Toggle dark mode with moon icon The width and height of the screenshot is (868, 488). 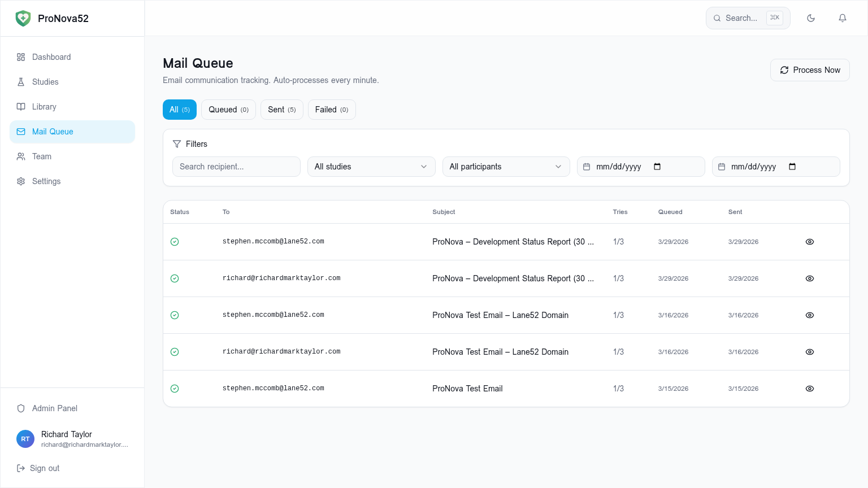click(x=811, y=18)
